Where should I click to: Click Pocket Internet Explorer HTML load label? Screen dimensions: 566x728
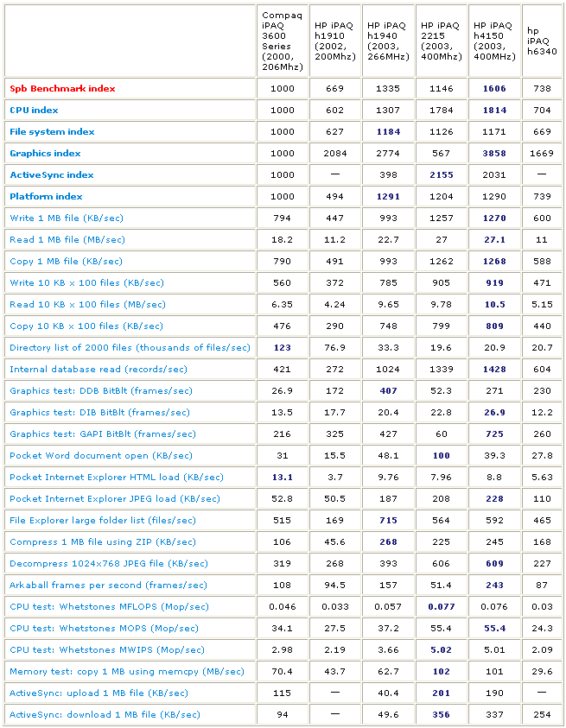point(117,478)
